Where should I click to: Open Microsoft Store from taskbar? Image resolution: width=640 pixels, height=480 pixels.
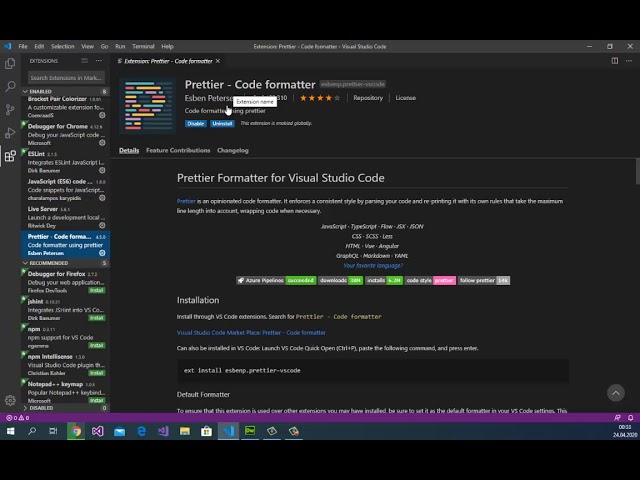(206, 431)
